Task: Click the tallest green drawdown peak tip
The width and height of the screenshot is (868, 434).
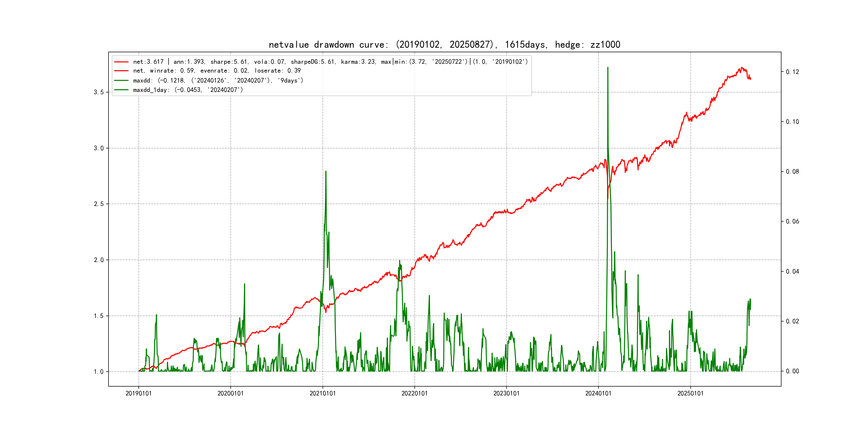Action: pos(608,68)
